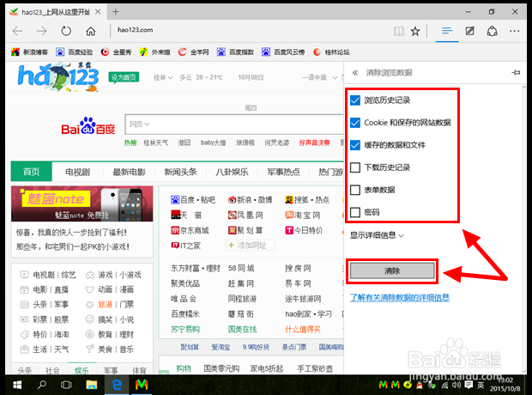Open 新浪·微博 site link
The height and width of the screenshot is (395, 532).
tap(251, 200)
